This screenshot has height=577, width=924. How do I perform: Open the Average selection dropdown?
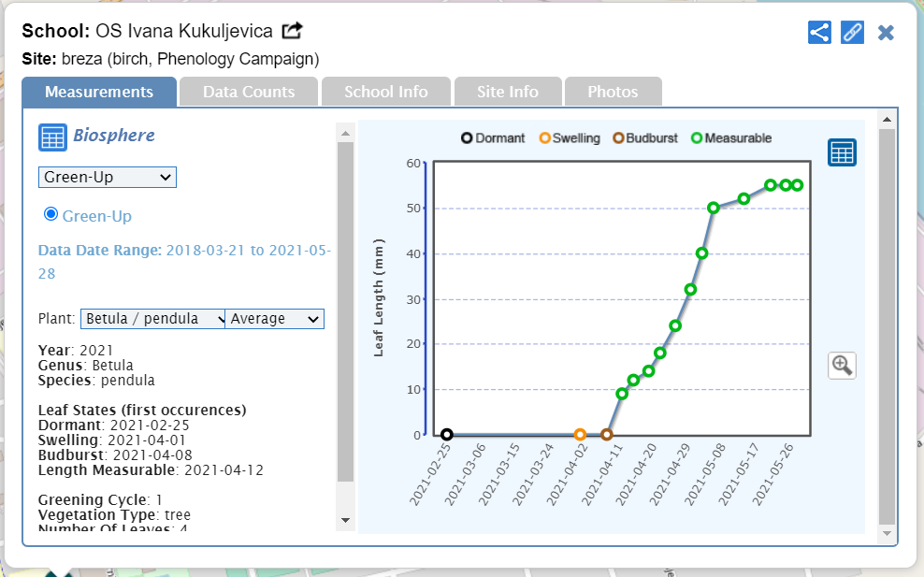click(x=275, y=319)
